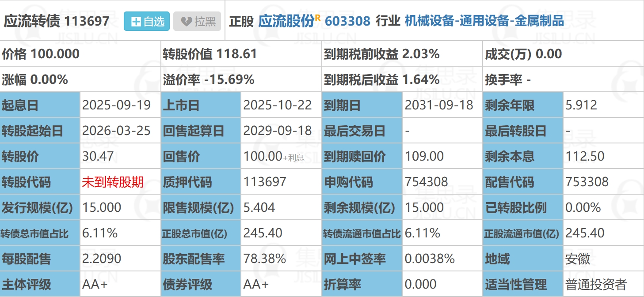Viewport: 644px width, 297px height.
Task: Click the 转债流通市值占比 header cell
Action: [x=362, y=233]
